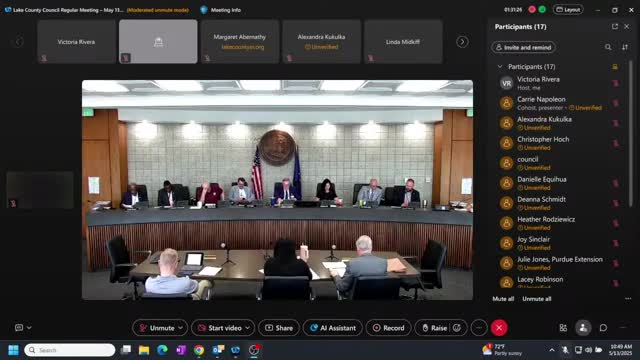The height and width of the screenshot is (360, 640).
Task: Open OneNote from taskbar
Action: [x=181, y=350]
